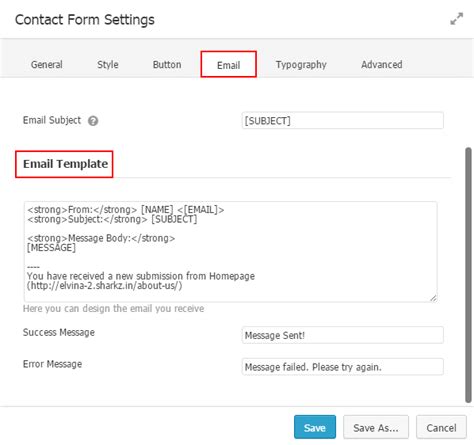Click the Success Message label
The width and height of the screenshot is (474, 445).
click(x=59, y=332)
